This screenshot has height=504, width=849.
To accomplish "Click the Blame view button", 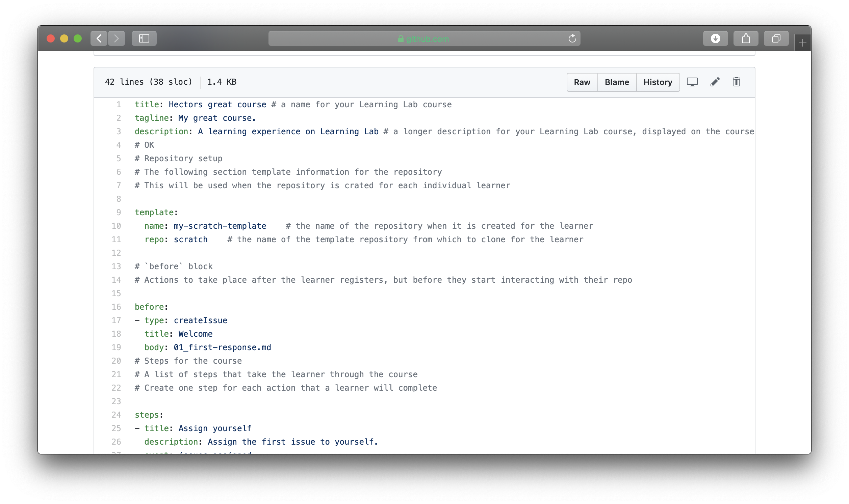I will pyautogui.click(x=617, y=82).
